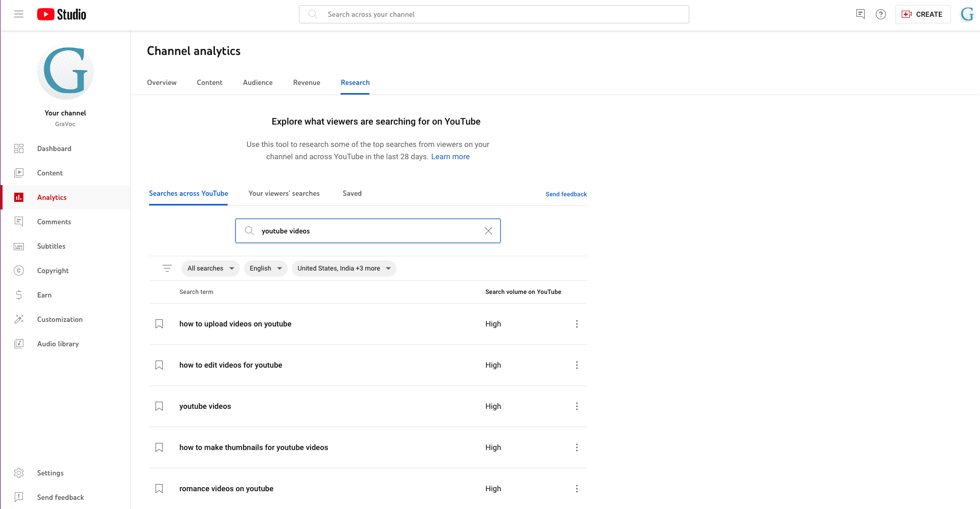The width and height of the screenshot is (980, 509).
Task: Select the Searches across YouTube tab
Action: pos(188,193)
